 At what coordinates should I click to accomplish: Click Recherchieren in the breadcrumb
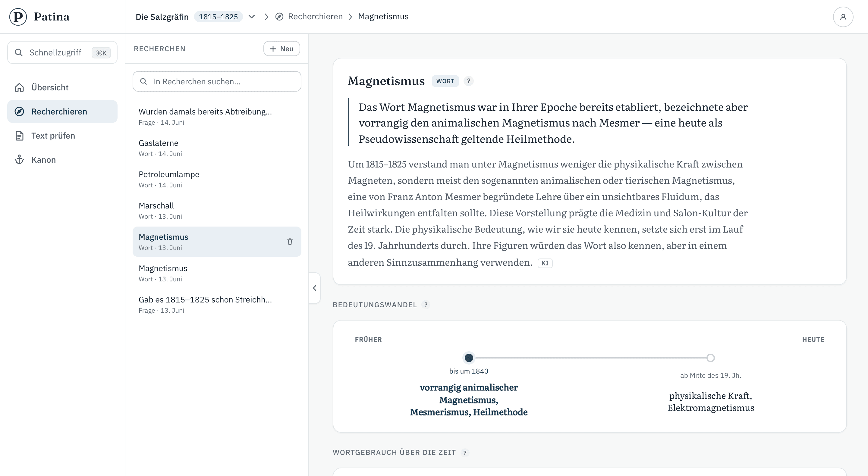(315, 17)
